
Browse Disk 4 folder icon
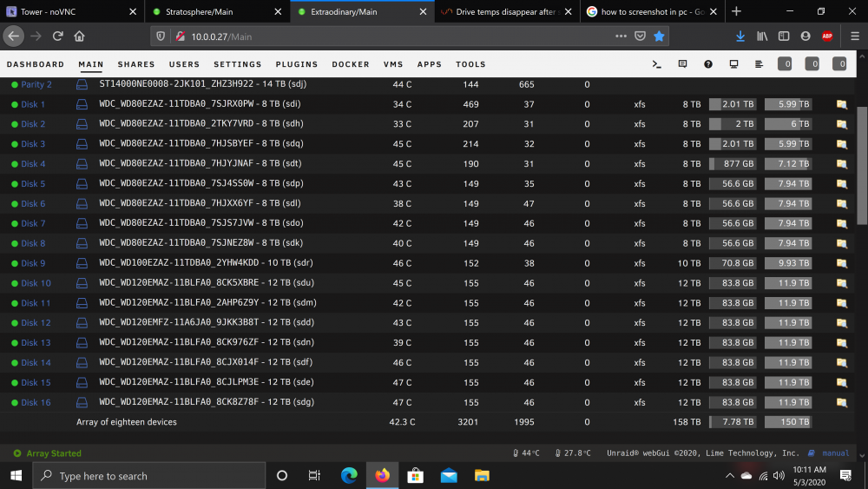(841, 164)
